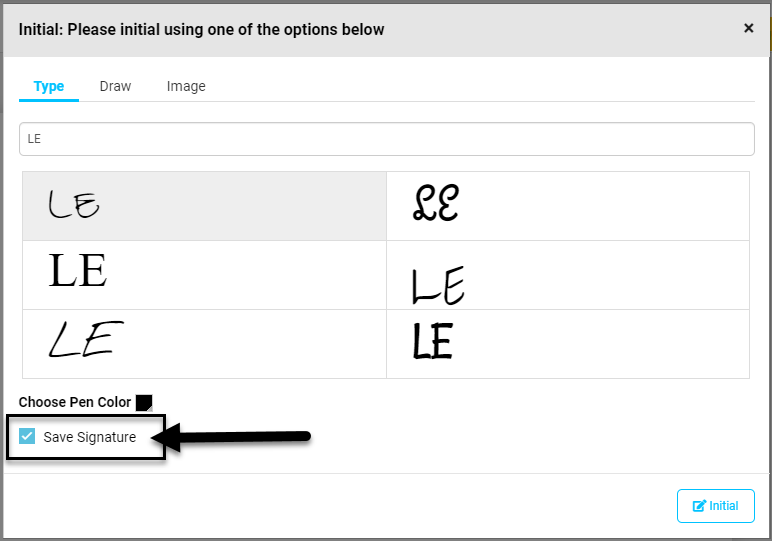Screen dimensions: 772x541
Task: Switch to the Draw tab
Action: (x=115, y=86)
